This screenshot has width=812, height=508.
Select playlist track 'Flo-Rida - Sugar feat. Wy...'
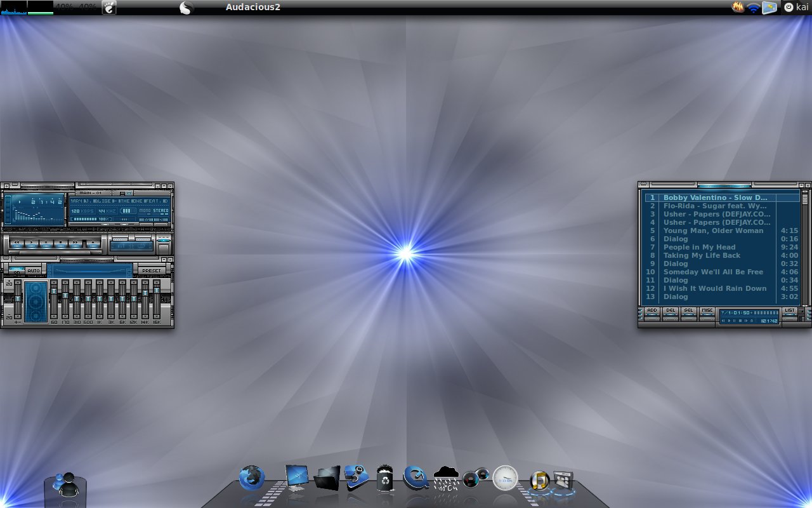tap(722, 206)
